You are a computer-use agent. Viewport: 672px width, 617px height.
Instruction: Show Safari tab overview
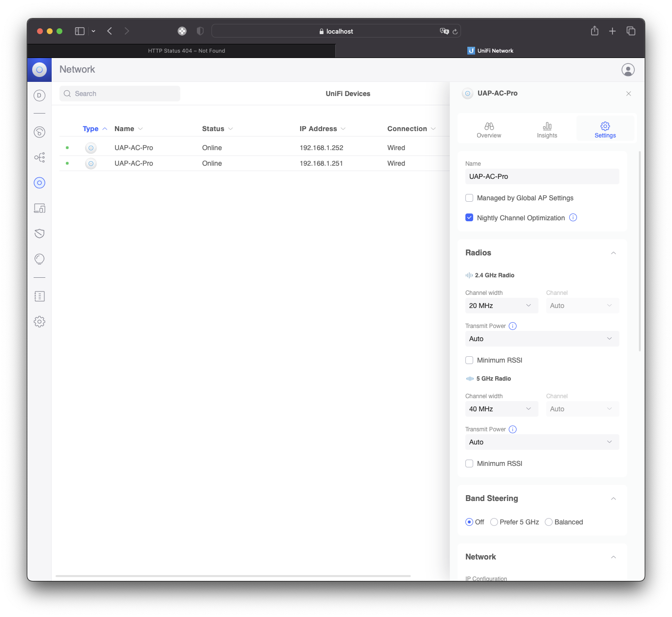631,31
